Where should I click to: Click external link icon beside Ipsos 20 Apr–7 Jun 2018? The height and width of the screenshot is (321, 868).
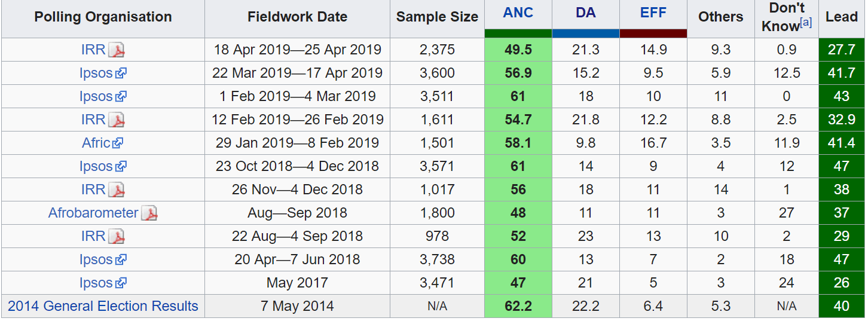click(x=121, y=260)
